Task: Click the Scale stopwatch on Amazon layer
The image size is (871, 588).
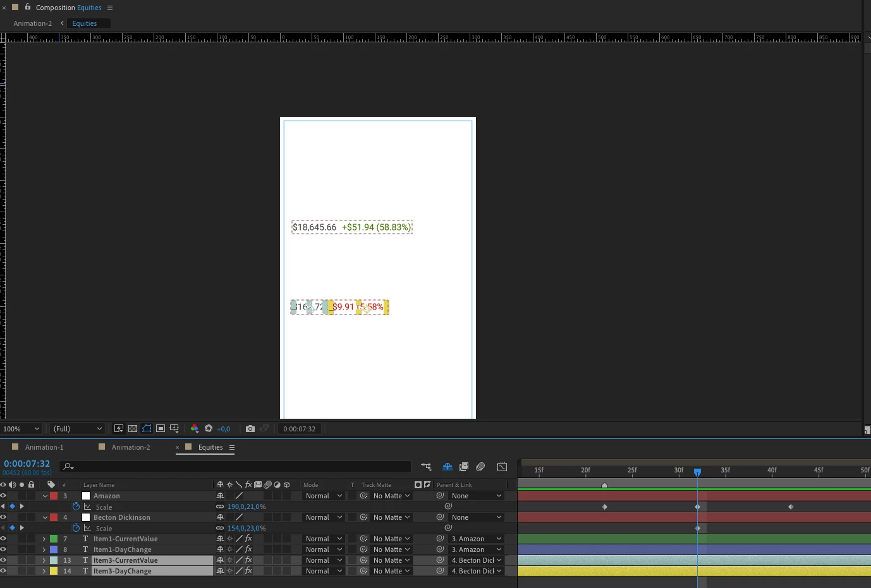Action: (76, 507)
